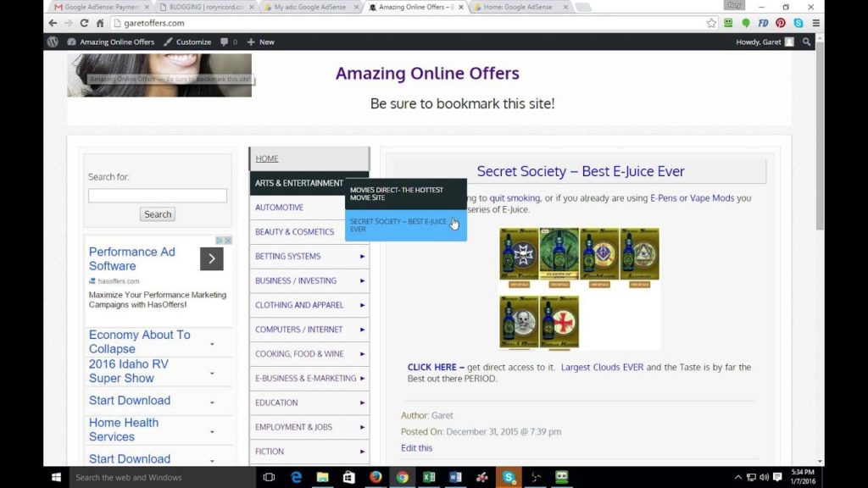
Task: Expand the Employment & Jobs submenu arrow
Action: tap(362, 427)
